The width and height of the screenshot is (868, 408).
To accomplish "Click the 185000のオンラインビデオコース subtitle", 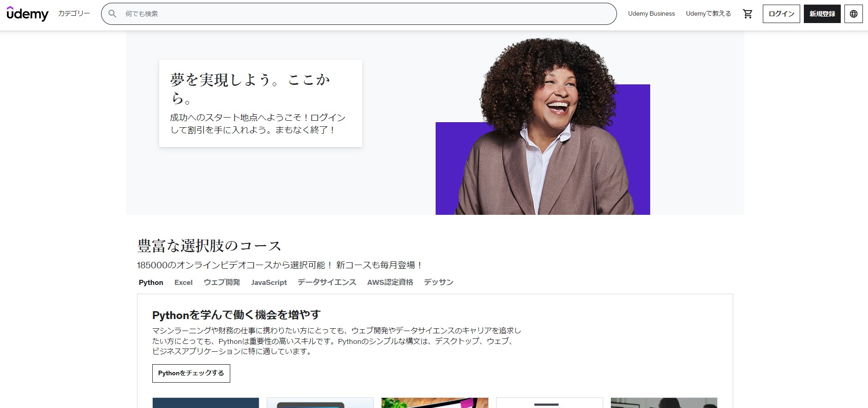I will tap(280, 265).
